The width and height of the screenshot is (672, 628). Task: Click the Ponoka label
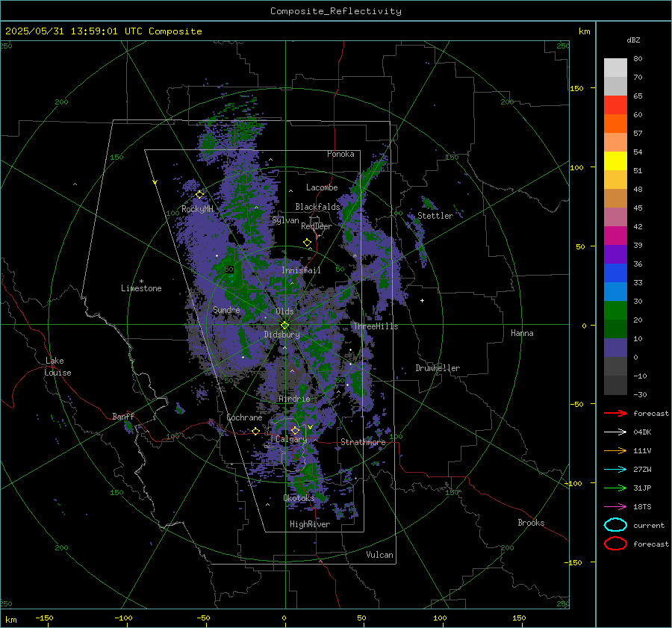tap(340, 154)
